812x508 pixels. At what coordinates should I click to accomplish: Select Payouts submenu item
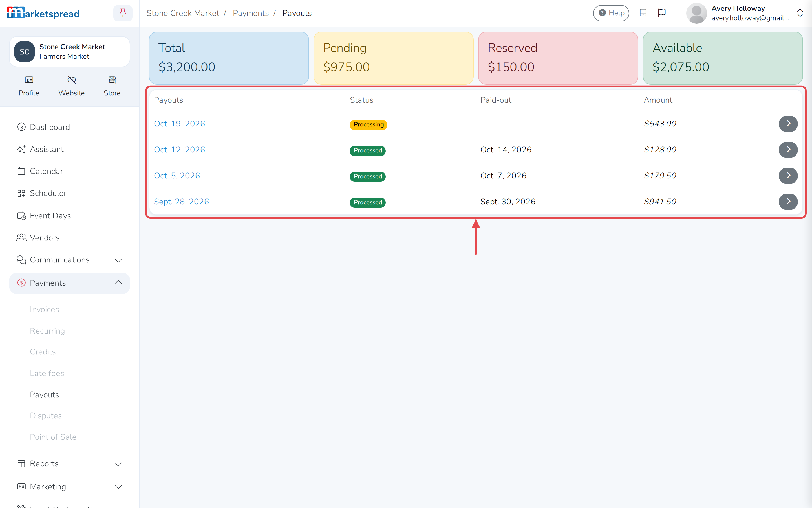(x=44, y=395)
